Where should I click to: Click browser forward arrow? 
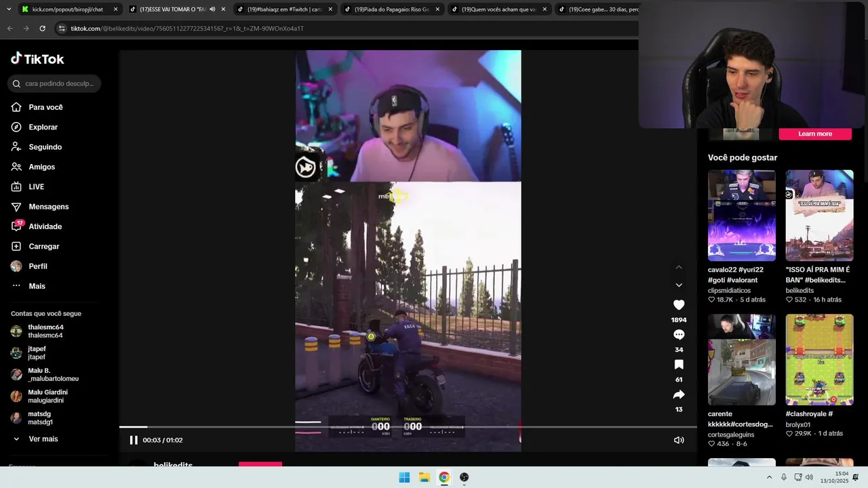point(26,28)
